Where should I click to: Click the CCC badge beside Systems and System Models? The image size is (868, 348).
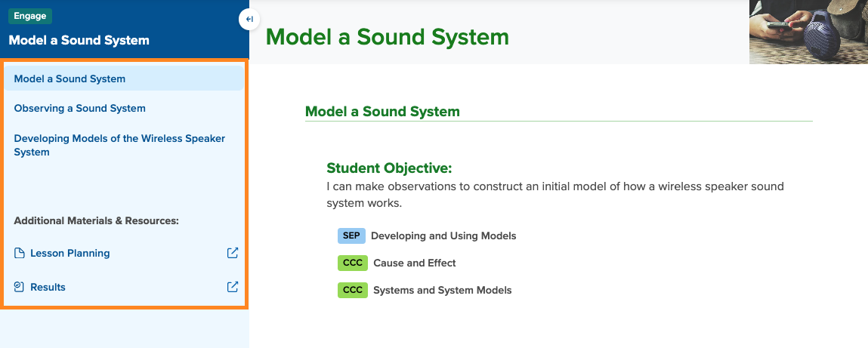click(x=352, y=290)
